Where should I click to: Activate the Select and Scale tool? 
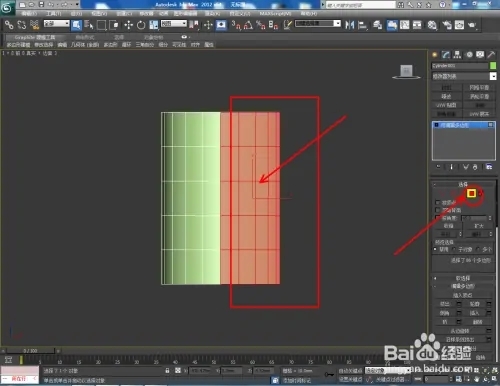tap(154, 25)
